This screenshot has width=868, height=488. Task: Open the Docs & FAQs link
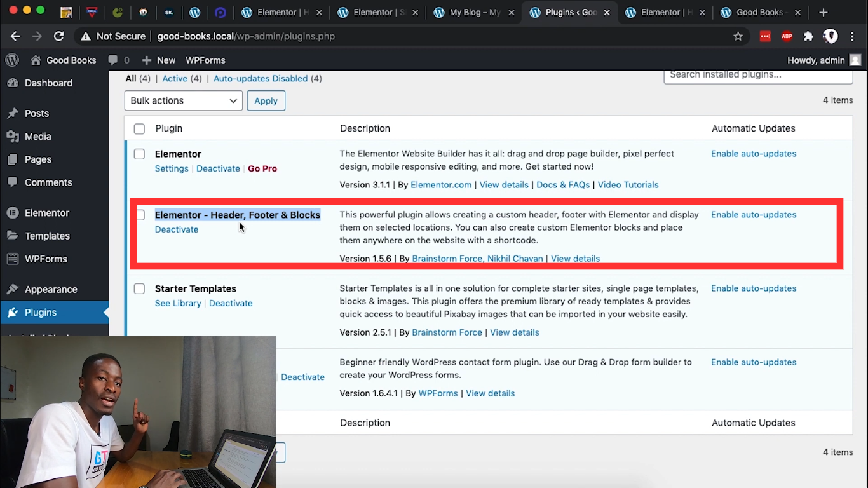coord(563,185)
